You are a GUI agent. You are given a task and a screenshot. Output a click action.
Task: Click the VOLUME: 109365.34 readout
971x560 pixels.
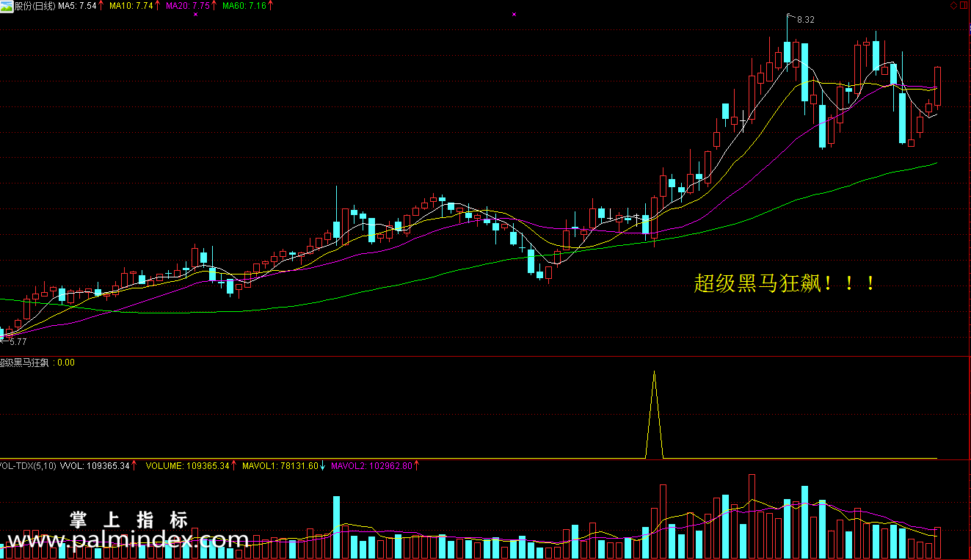[x=188, y=466]
